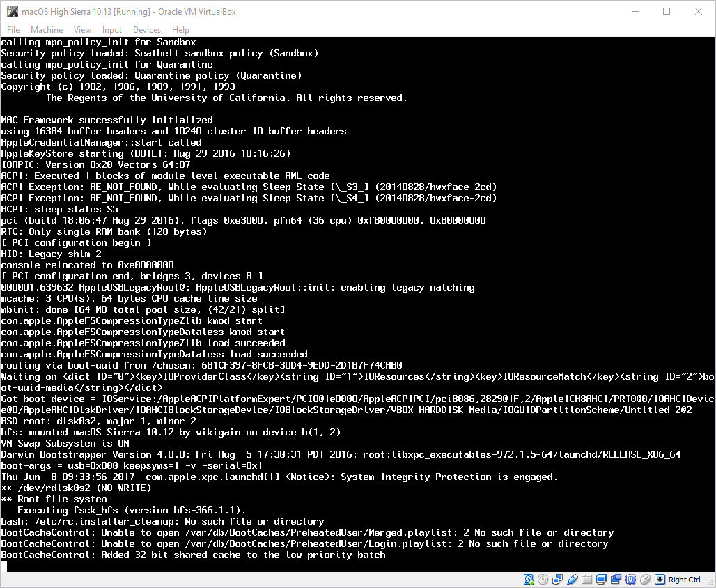Viewport: 716px width, 588px height.
Task: Click the network adapters status icon
Action: coord(558,580)
